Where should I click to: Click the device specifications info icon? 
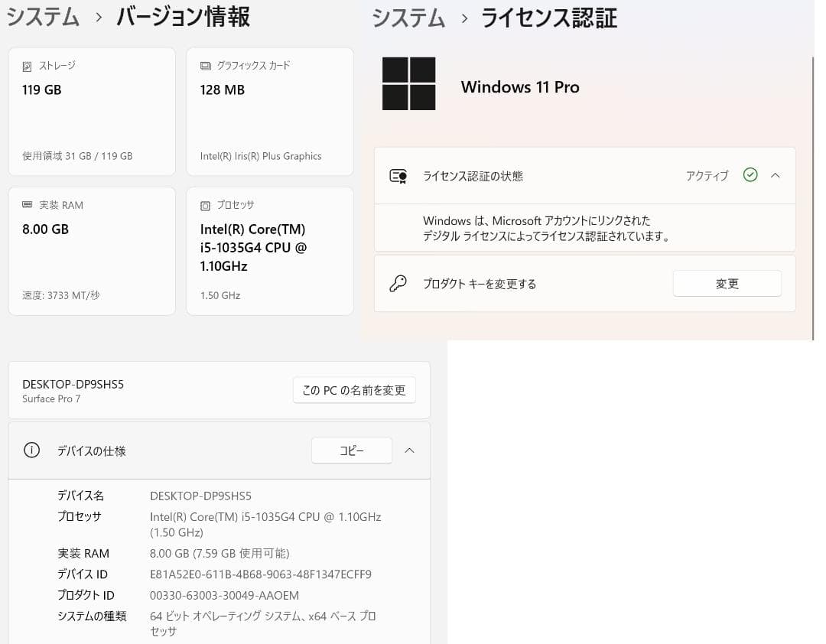tap(31, 450)
